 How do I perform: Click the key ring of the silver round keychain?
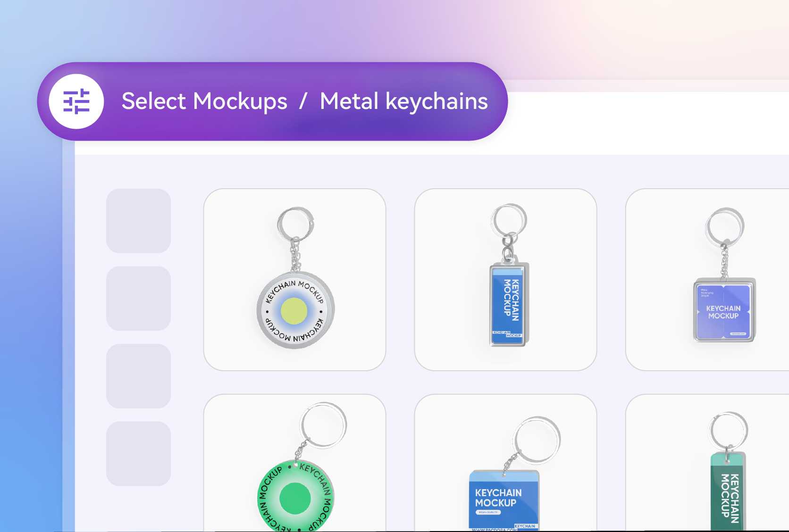click(296, 224)
